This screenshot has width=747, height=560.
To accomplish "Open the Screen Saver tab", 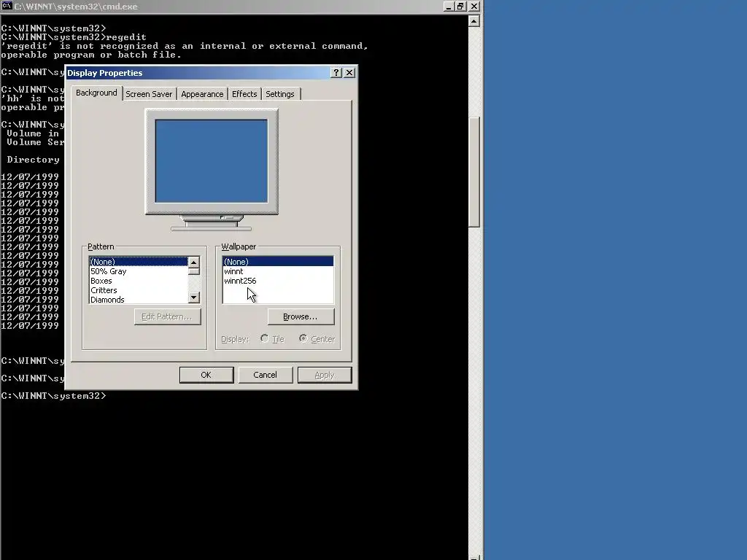I will (149, 94).
